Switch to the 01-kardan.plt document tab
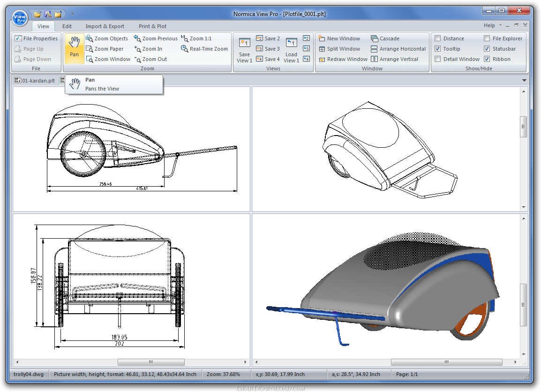This screenshot has width=541, height=392. tap(35, 80)
